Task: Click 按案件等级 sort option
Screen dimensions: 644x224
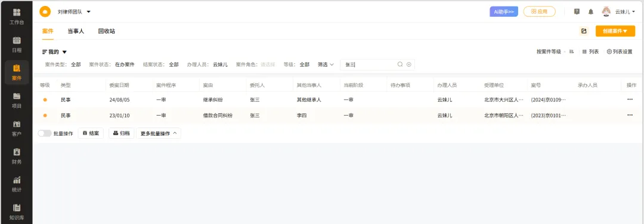Action: tap(549, 52)
